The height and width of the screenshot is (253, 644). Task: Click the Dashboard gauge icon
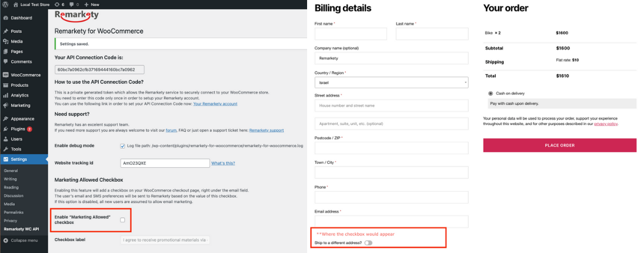(x=5, y=18)
